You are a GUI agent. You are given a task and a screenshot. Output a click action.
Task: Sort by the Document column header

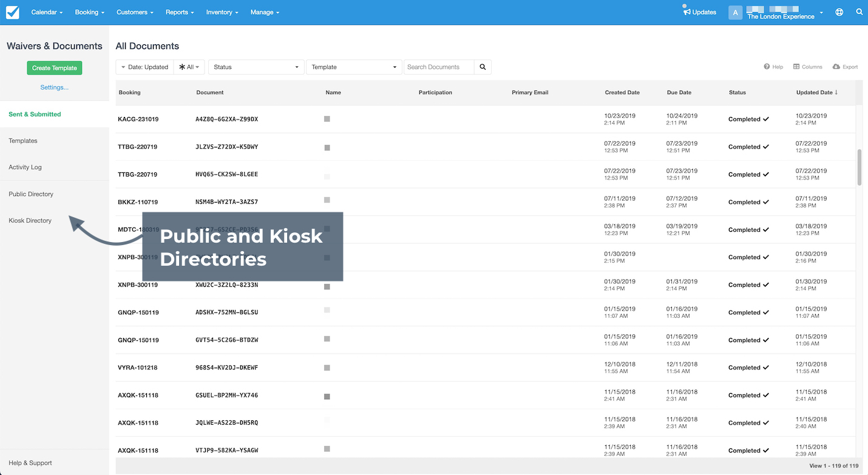(210, 93)
